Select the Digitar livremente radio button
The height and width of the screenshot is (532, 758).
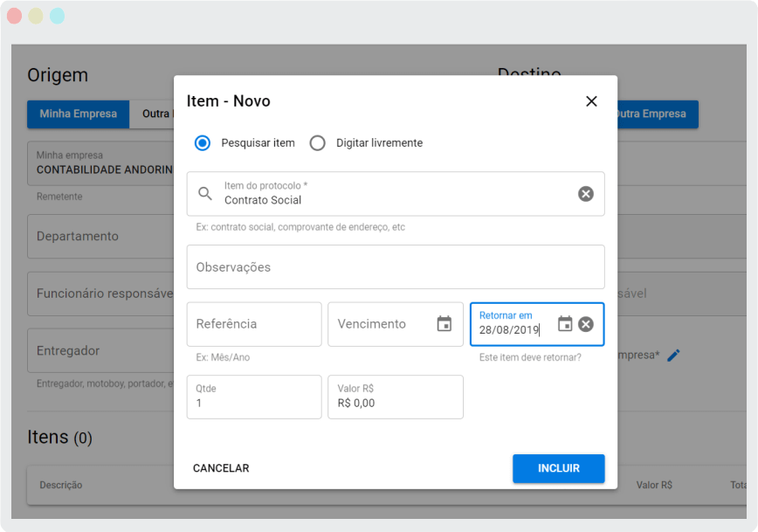[x=317, y=142]
